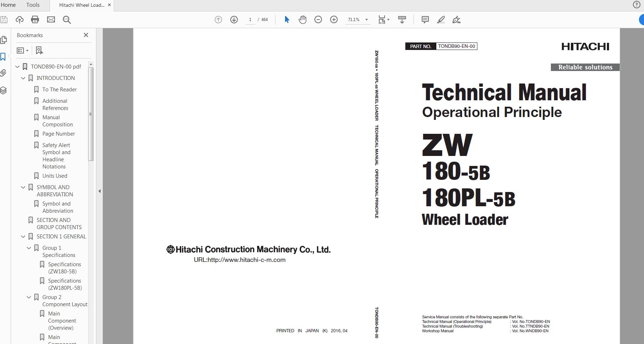Collapse the INTRODUCTION bookmark group
The height and width of the screenshot is (344, 644).
click(x=23, y=78)
